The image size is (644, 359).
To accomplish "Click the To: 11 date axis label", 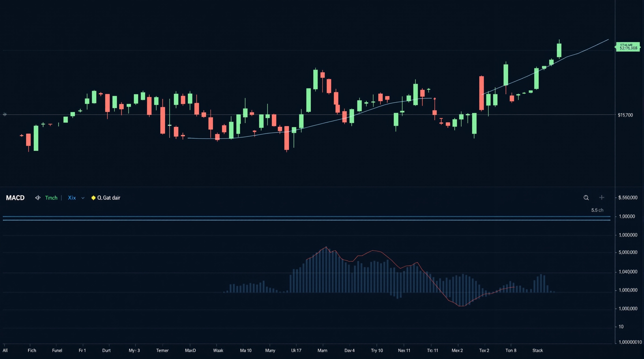I will (432, 350).
